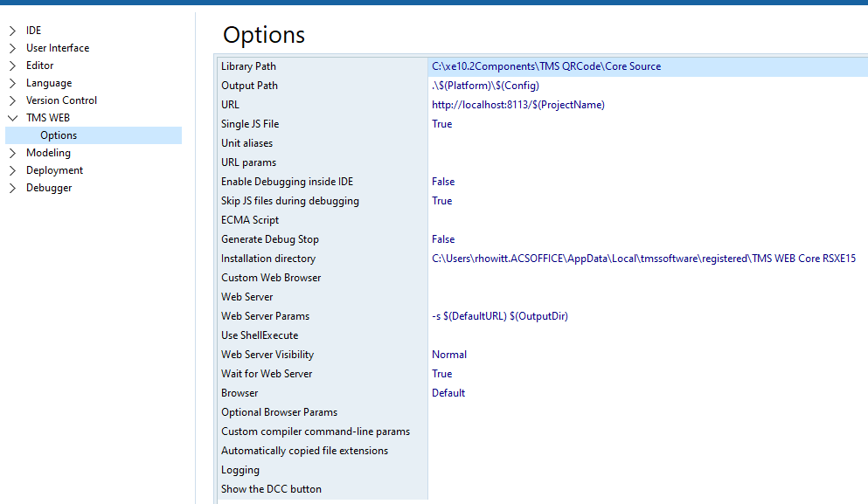
Task: Expand the User Interface node arrow
Action: pyautogui.click(x=12, y=48)
